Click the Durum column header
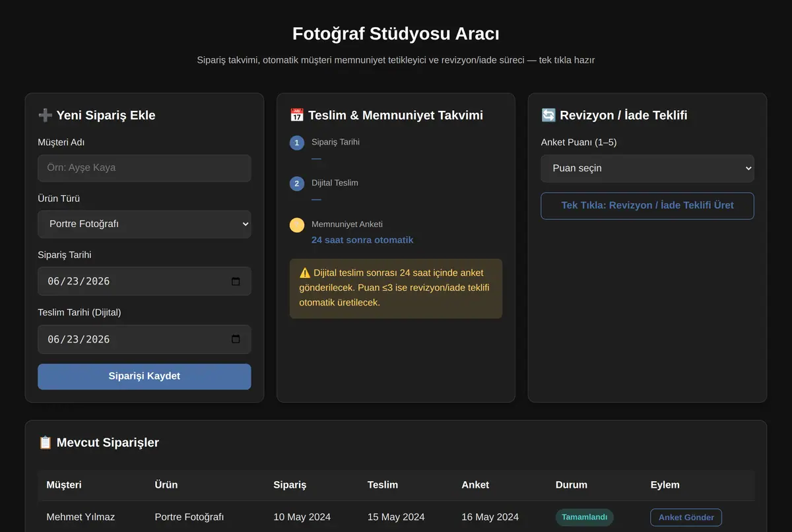The height and width of the screenshot is (532, 792). tap(572, 485)
